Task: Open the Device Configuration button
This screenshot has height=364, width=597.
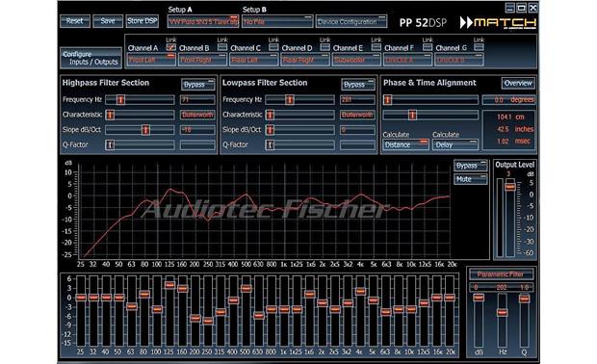Action: point(351,22)
